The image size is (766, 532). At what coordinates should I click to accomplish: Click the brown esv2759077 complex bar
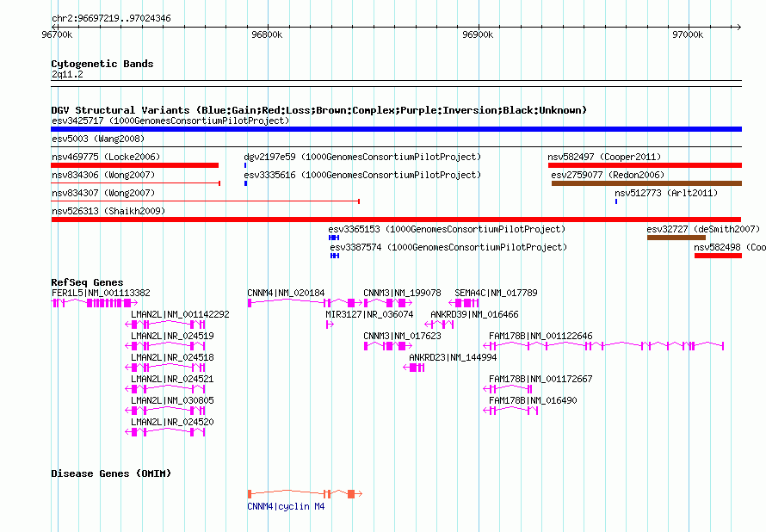pos(647,183)
